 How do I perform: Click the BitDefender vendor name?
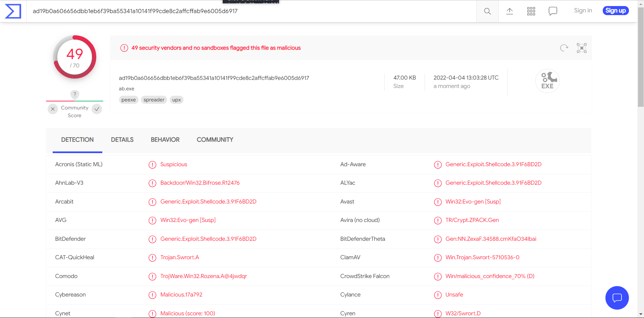point(70,239)
